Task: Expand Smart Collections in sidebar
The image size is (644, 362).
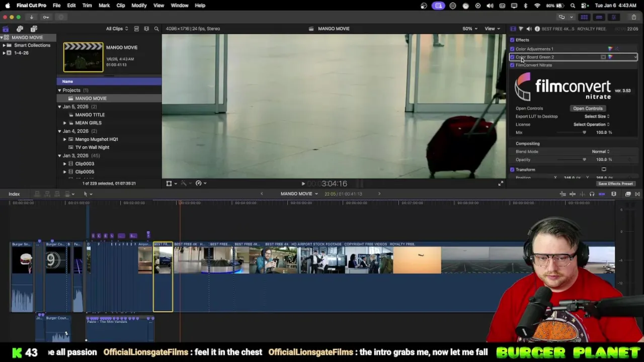Action: click(x=4, y=45)
